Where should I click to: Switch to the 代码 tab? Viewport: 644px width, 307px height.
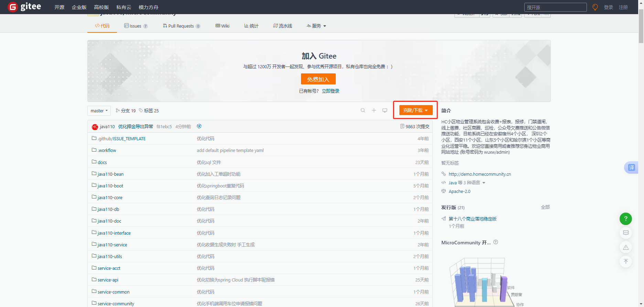click(x=102, y=26)
